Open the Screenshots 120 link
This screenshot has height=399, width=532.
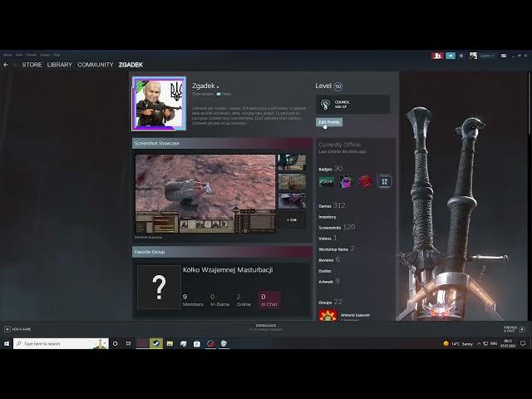coord(337,227)
